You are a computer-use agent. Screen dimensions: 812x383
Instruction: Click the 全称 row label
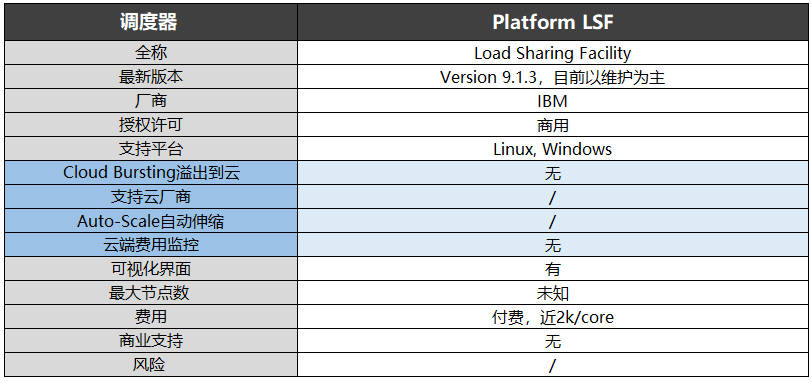pos(151,53)
